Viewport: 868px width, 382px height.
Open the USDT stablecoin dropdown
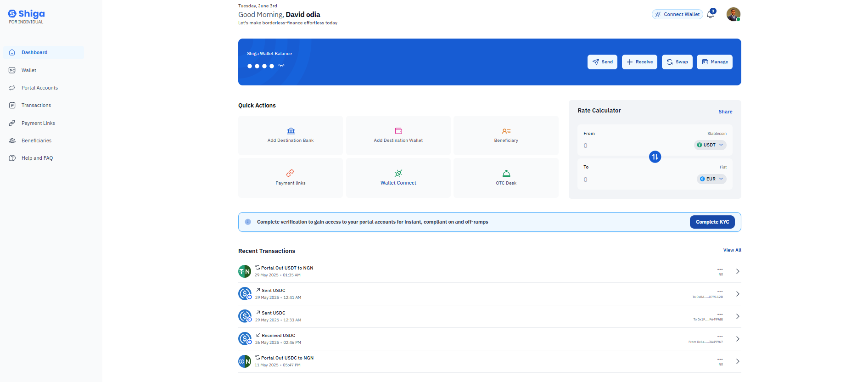click(710, 145)
